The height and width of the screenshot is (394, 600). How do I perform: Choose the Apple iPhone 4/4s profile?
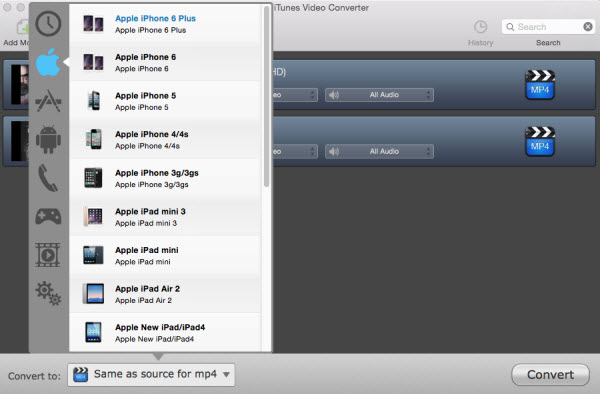pos(165,139)
